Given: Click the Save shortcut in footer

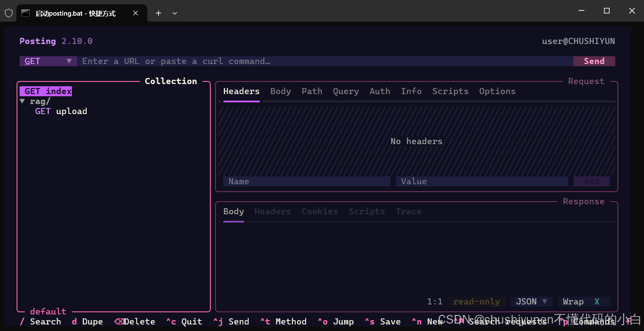Looking at the screenshot, I should (x=382, y=321).
